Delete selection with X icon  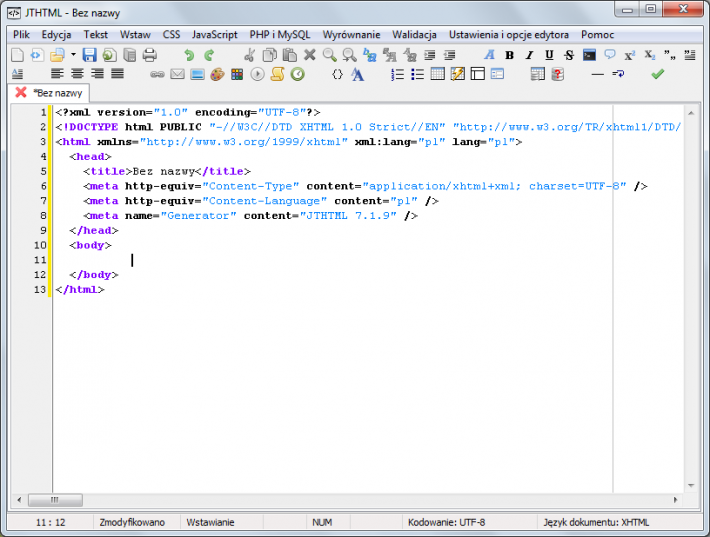pos(310,55)
